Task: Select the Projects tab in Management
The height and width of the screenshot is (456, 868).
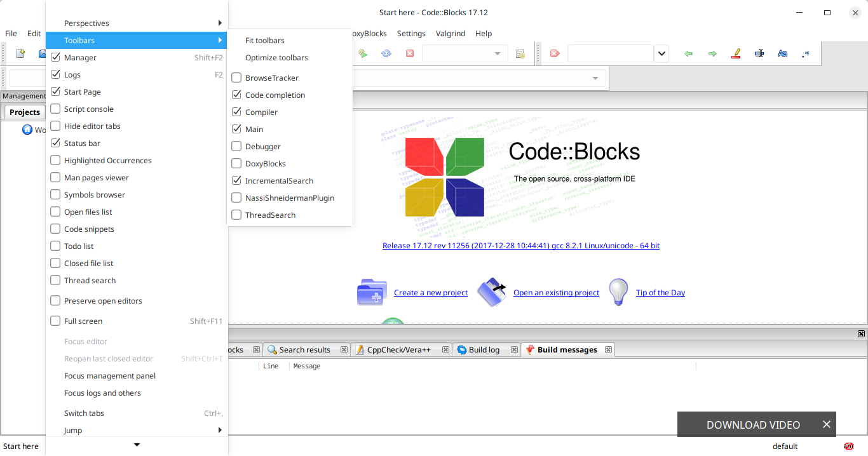Action: pos(25,112)
